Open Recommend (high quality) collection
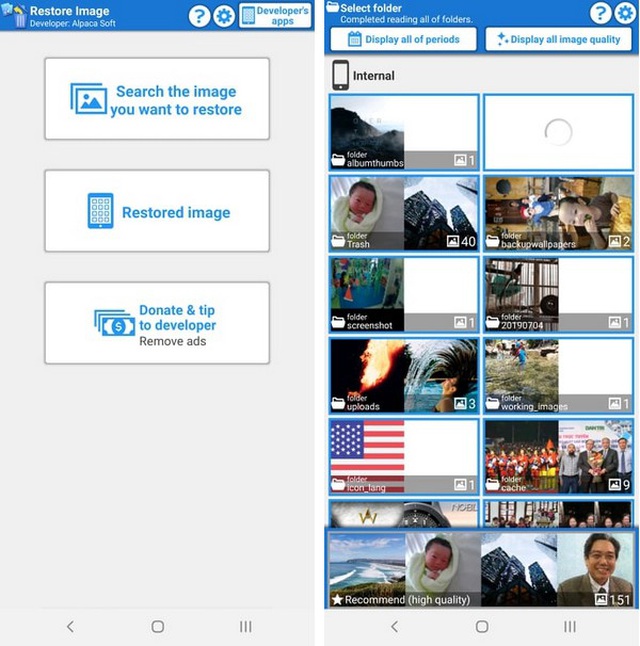This screenshot has width=640, height=646. 481,569
